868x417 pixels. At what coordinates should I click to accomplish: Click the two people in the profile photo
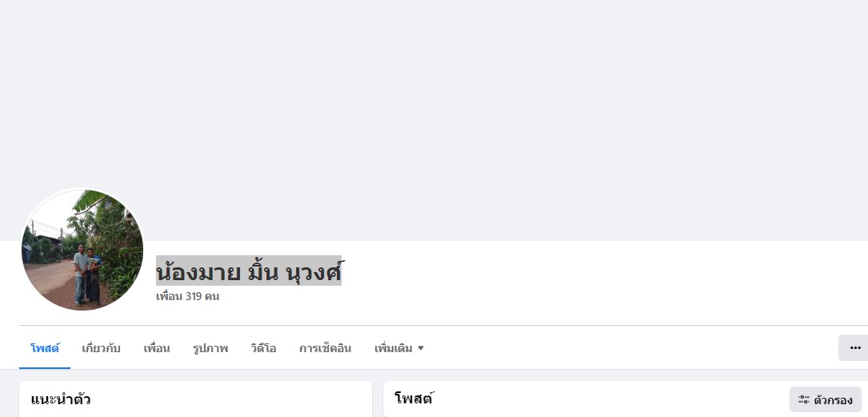pos(88,274)
